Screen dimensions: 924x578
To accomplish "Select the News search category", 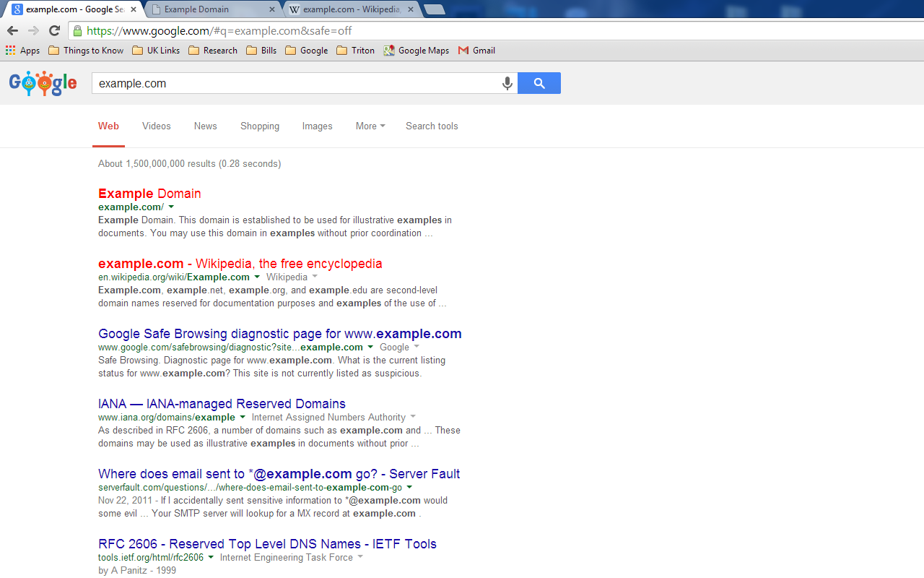I will click(206, 126).
